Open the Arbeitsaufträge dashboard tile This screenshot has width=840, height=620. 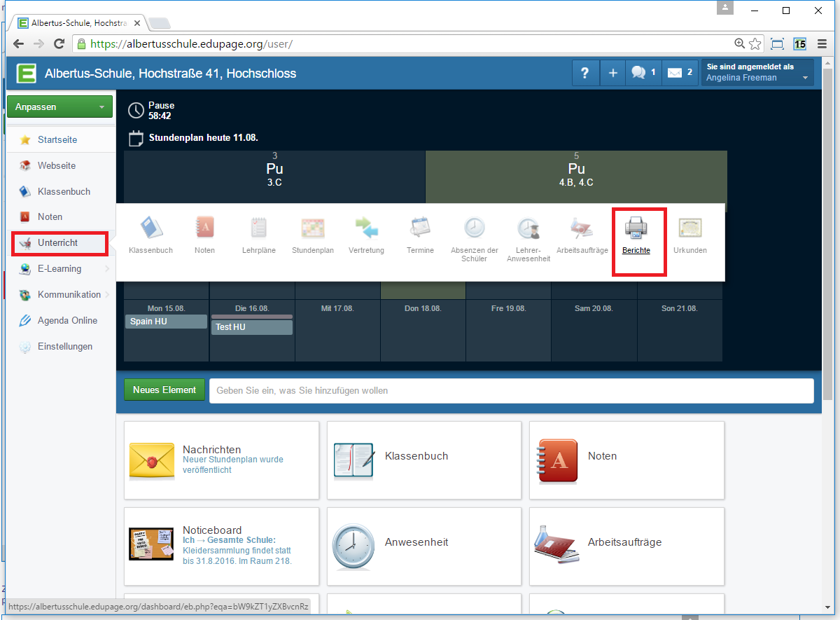click(x=626, y=546)
